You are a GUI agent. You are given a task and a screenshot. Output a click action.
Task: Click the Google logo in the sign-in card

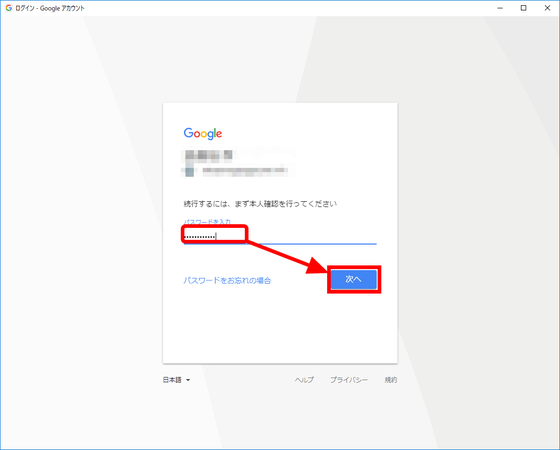click(x=203, y=134)
